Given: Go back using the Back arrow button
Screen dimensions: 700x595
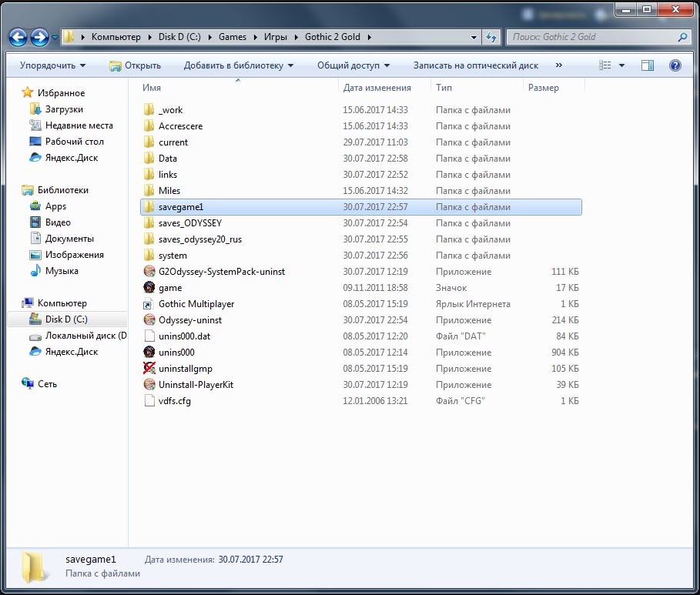Looking at the screenshot, I should click(18, 38).
